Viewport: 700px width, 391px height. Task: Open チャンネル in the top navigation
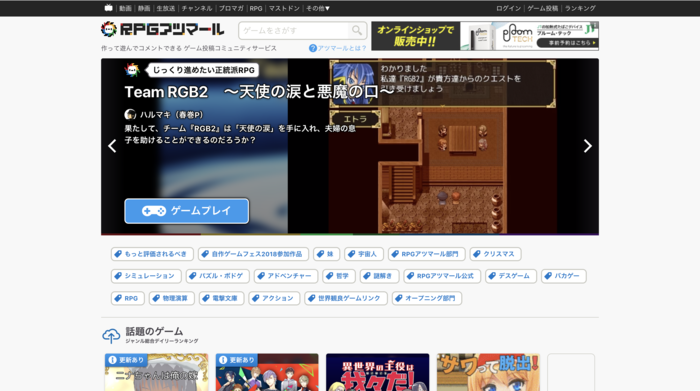(197, 8)
